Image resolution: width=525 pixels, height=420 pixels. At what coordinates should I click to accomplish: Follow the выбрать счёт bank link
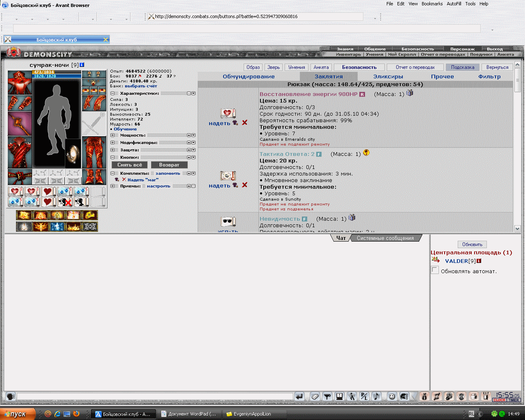point(141,86)
